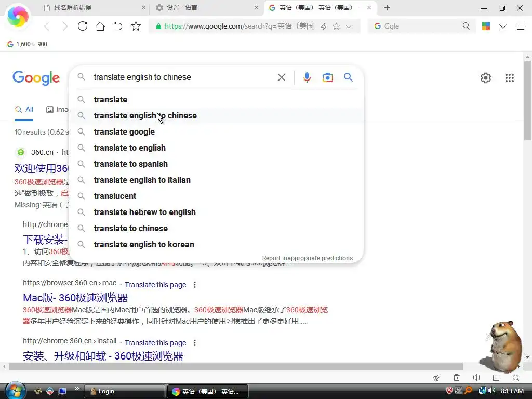Click the horizontal scrollbar thumb
Viewport: 532px width, 399px height.
pos(236,366)
